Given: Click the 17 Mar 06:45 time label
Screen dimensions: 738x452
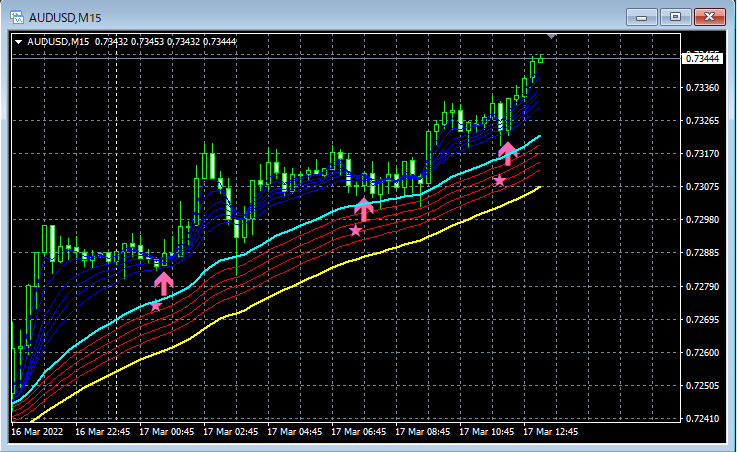Looking at the screenshot, I should pyautogui.click(x=359, y=431).
